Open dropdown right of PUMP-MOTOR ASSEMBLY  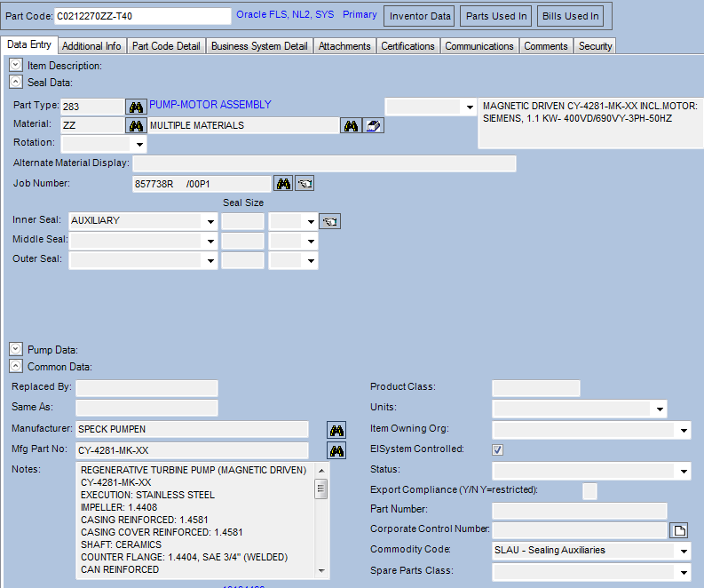(469, 107)
